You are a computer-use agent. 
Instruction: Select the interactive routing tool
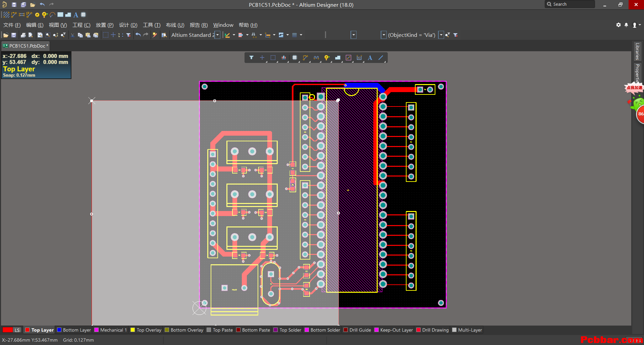pyautogui.click(x=305, y=58)
